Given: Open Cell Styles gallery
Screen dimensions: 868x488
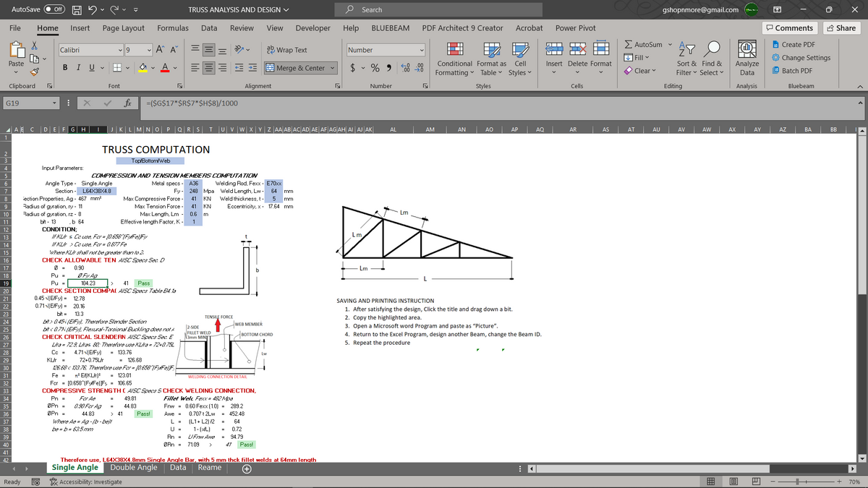Looking at the screenshot, I should 519,57.
